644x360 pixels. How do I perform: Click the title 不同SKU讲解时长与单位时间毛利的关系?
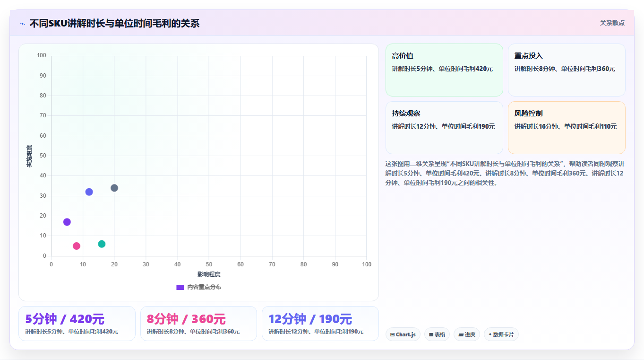pos(114,23)
